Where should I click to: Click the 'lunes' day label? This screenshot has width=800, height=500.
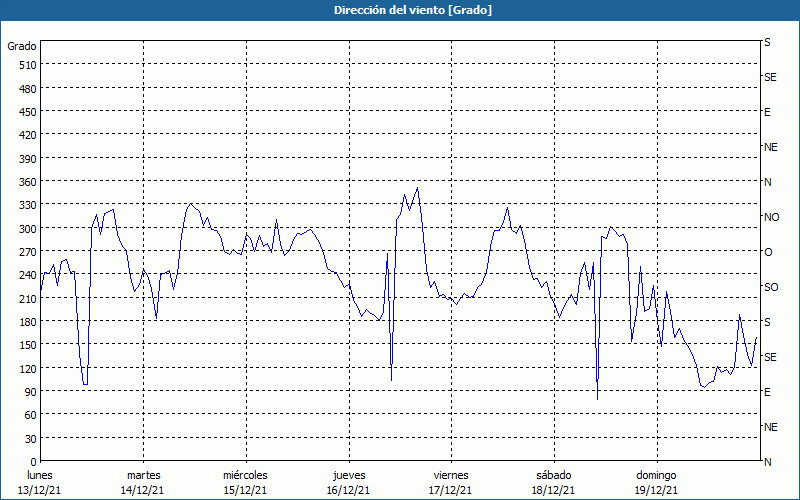coord(40,475)
